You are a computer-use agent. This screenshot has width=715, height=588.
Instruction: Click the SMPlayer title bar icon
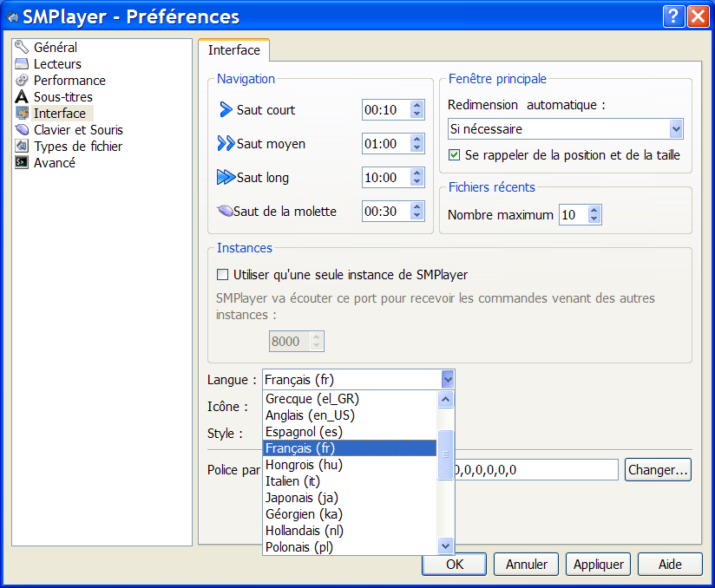pyautogui.click(x=12, y=16)
